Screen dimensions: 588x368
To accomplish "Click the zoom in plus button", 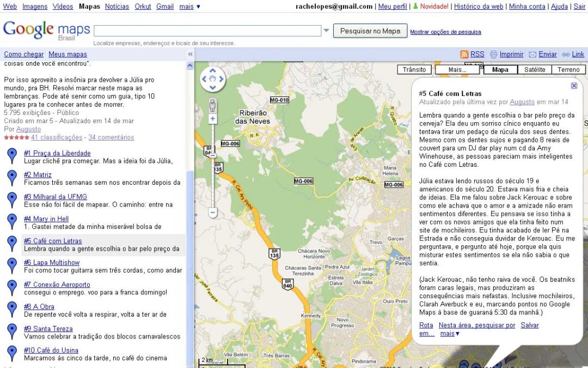I will (213, 119).
